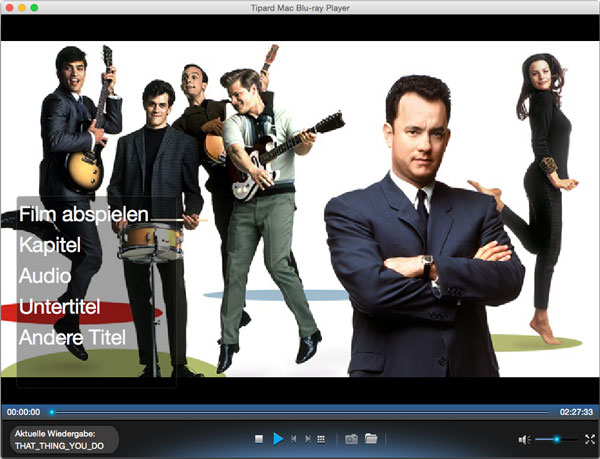This screenshot has height=459, width=600.
Task: Minimize the window with the yellow button
Action: click(x=22, y=8)
